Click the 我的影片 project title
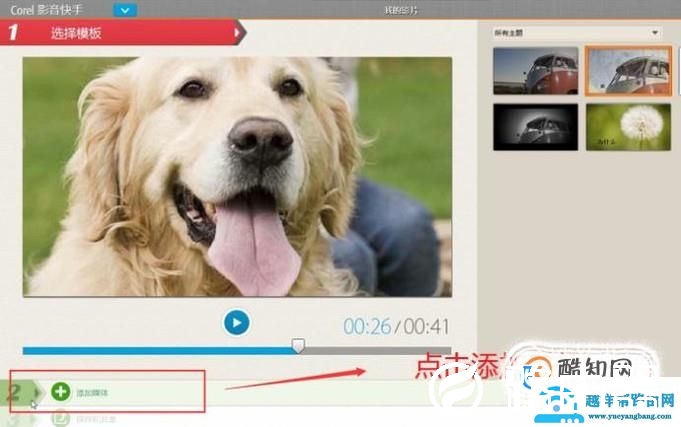Viewport: 681px width, 427px height. tap(397, 10)
